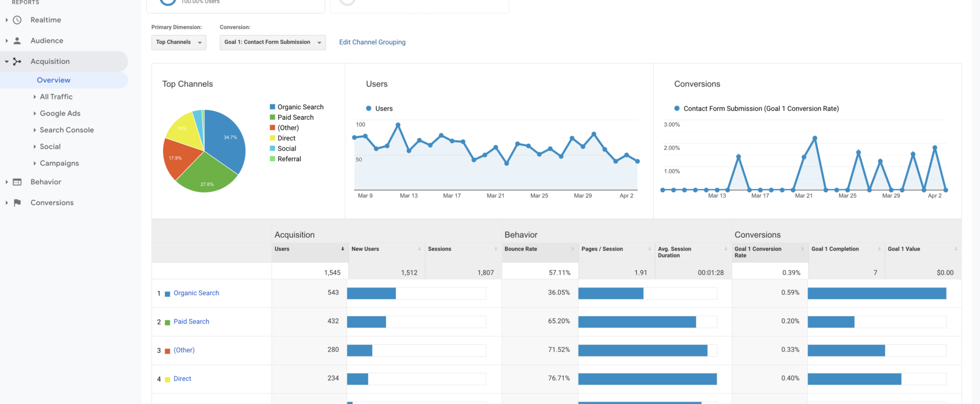Click the Audience person icon
This screenshot has height=404, width=980.
pos(17,40)
